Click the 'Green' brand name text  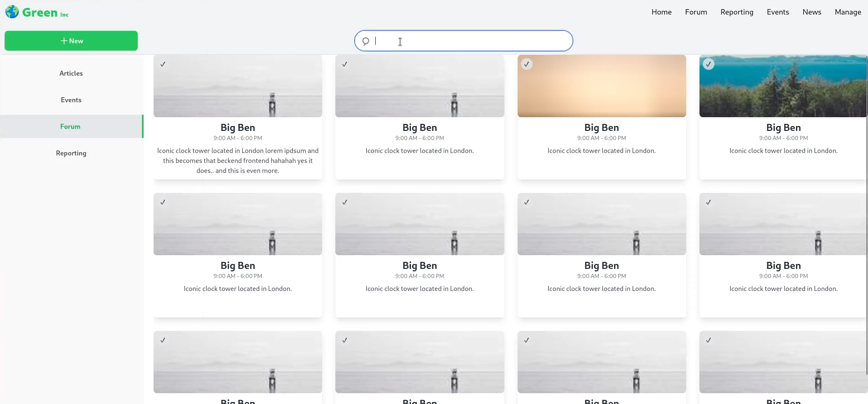40,12
